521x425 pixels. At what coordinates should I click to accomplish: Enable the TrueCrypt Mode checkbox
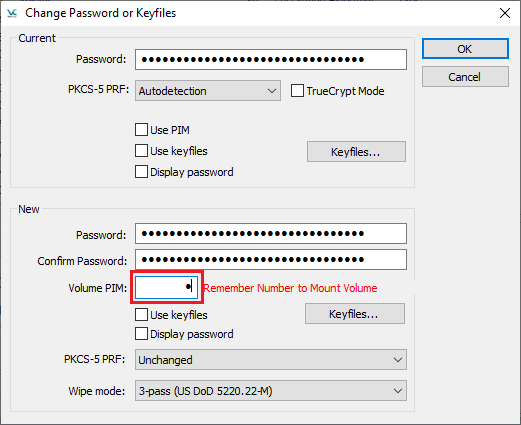pos(297,91)
